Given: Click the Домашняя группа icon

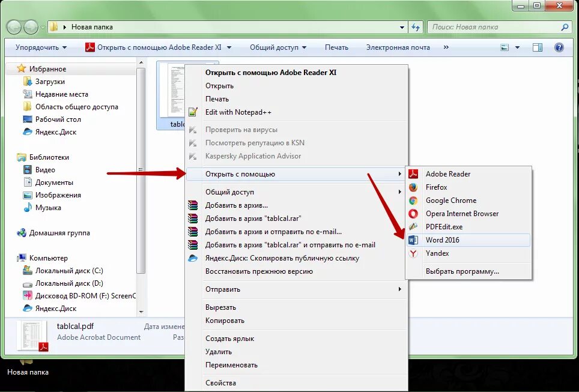Looking at the screenshot, I should click(x=22, y=232).
